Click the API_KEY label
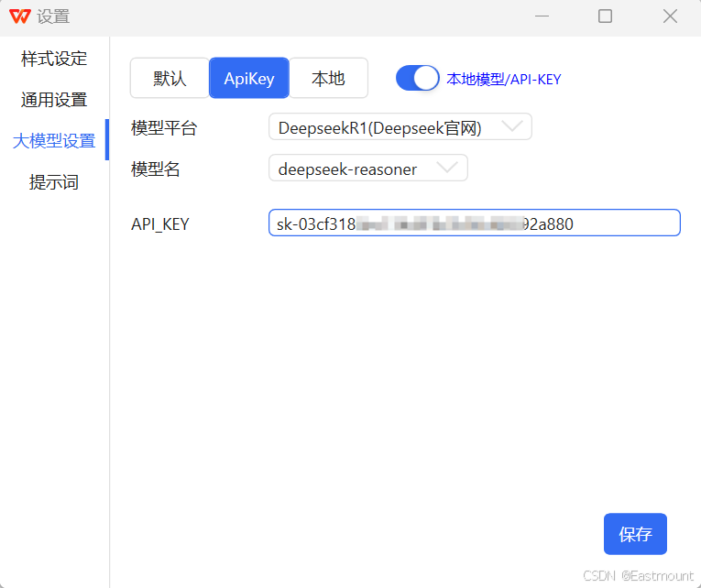This screenshot has height=588, width=701. click(x=160, y=224)
